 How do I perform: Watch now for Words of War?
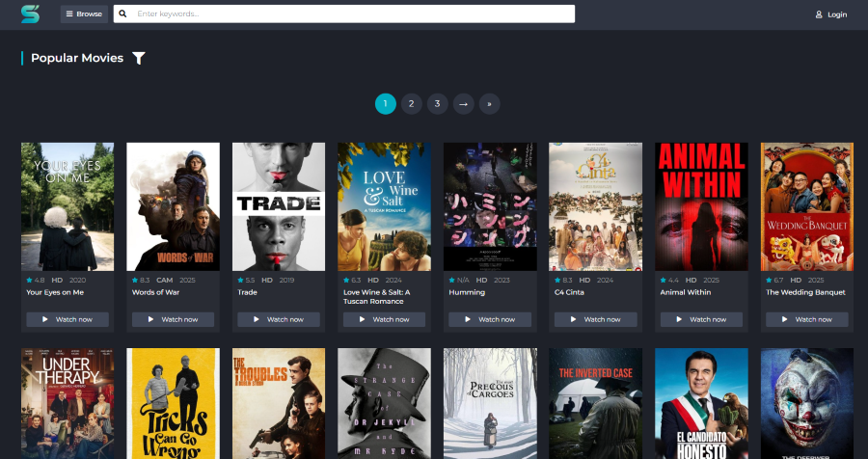pos(174,319)
